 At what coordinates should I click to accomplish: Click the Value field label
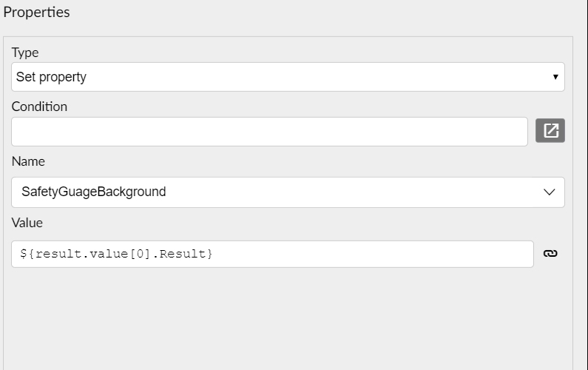(x=27, y=223)
